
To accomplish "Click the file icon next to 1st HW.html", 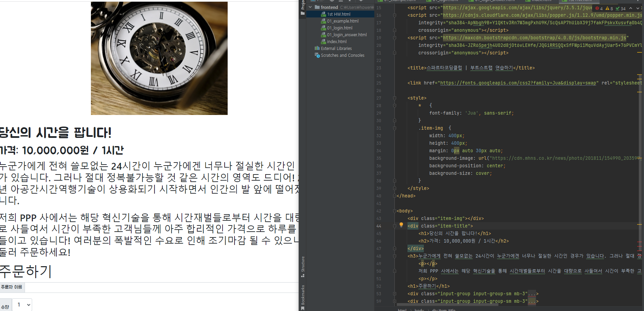I will 323,14.
